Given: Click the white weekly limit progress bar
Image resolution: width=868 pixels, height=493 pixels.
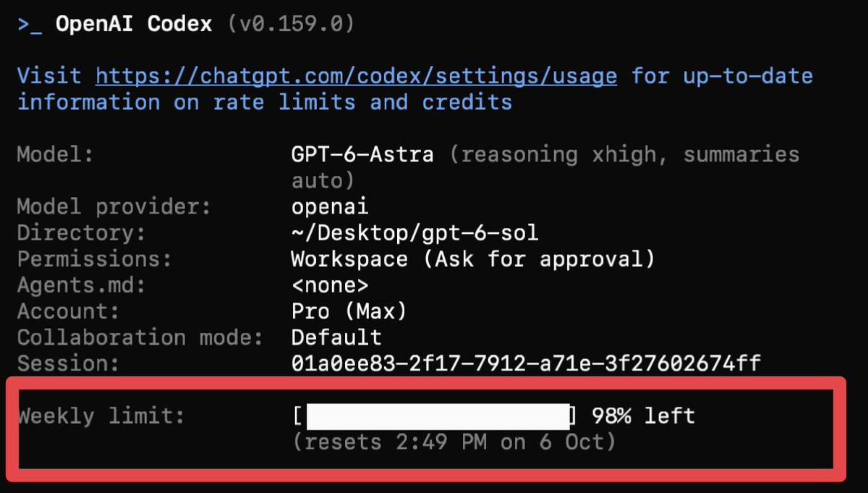Looking at the screenshot, I should pos(438,416).
